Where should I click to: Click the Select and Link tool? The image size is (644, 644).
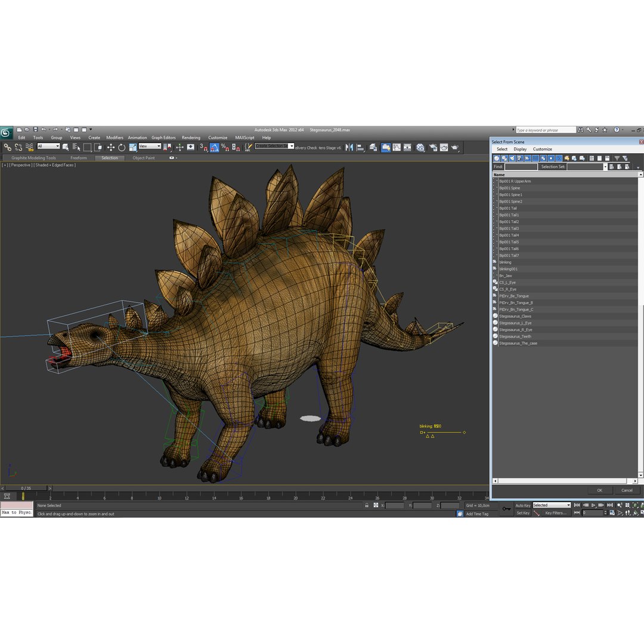(x=7, y=147)
